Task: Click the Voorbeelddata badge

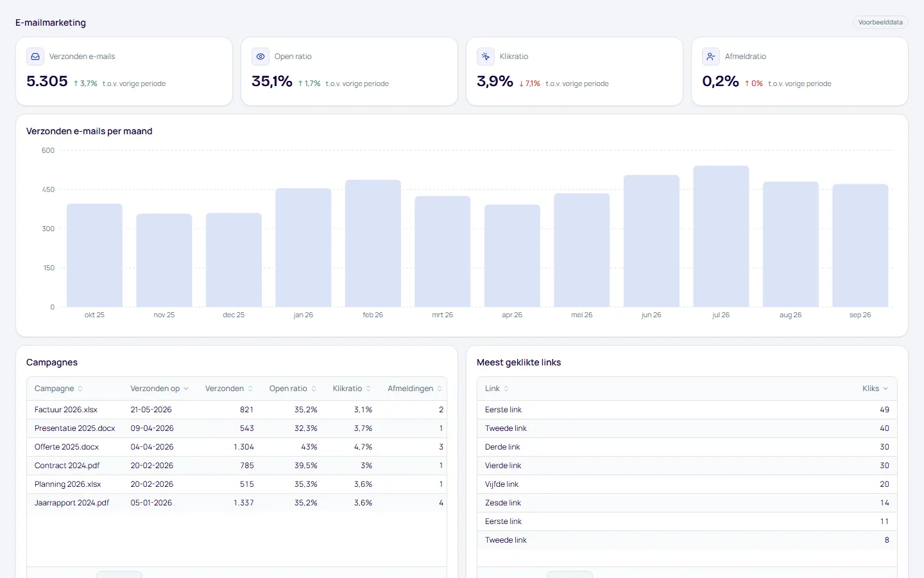Action: pyautogui.click(x=880, y=22)
